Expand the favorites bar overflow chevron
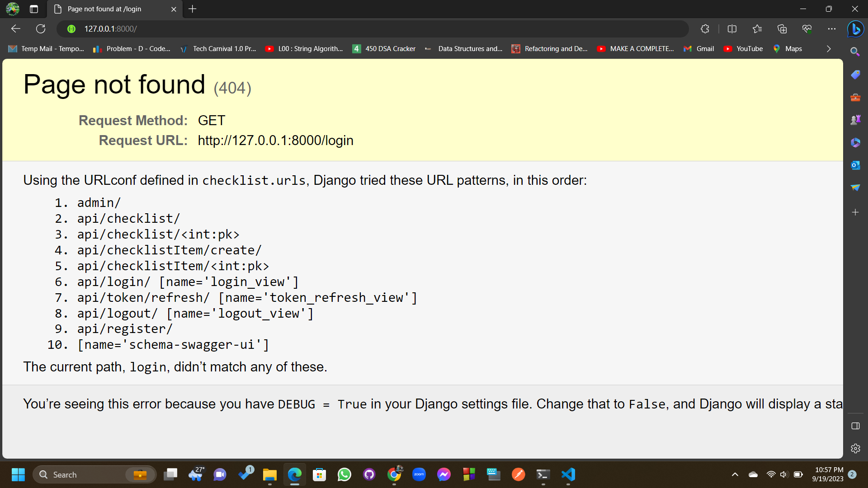 pyautogui.click(x=829, y=49)
